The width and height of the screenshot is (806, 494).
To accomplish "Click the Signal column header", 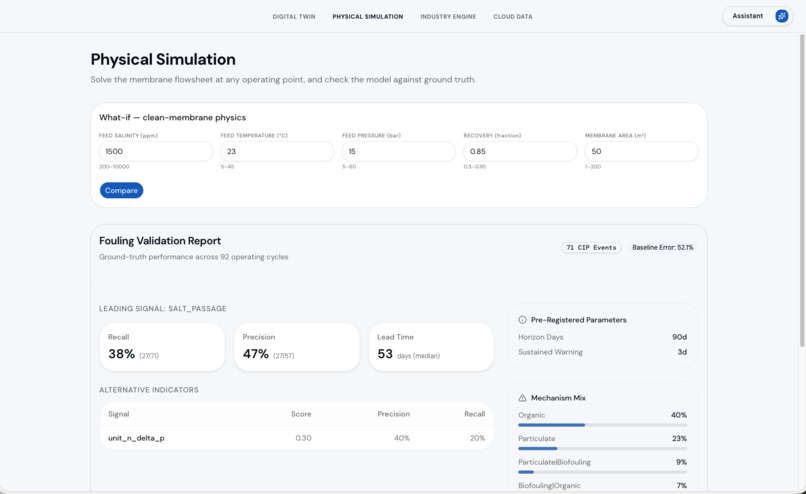I will coord(119,414).
